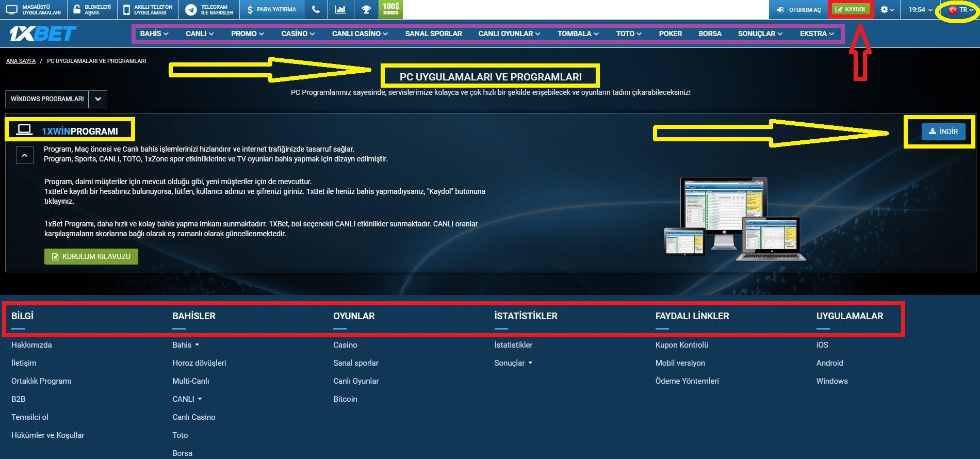
Task: Click the trophy icon
Action: pos(366,9)
